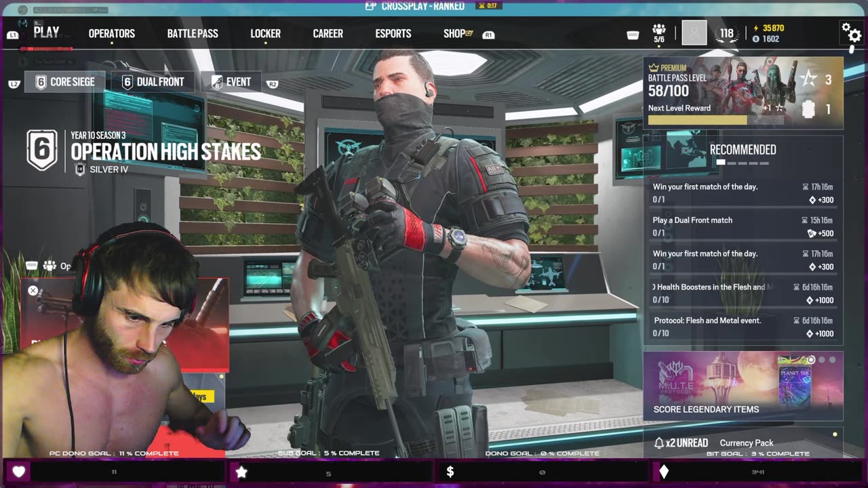Open the Score Legendary Items banner

[743, 385]
